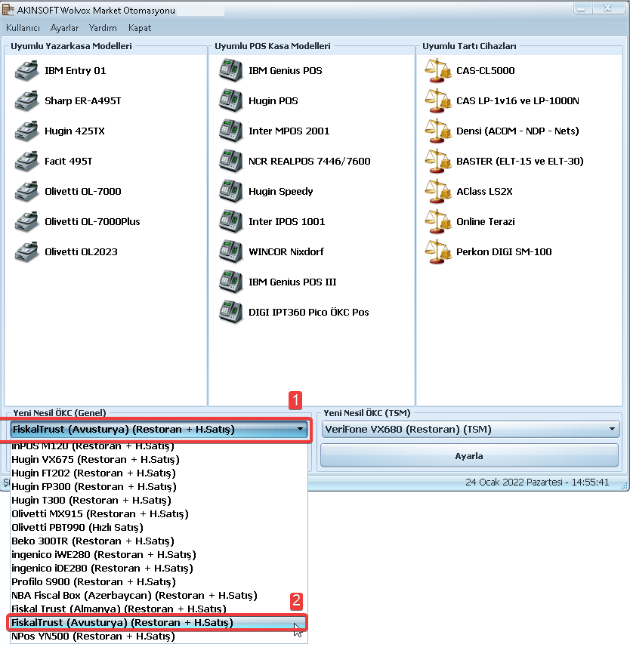The height and width of the screenshot is (672, 630).
Task: Close the Wolvox Market Otomasyonu window
Action: 608,8
